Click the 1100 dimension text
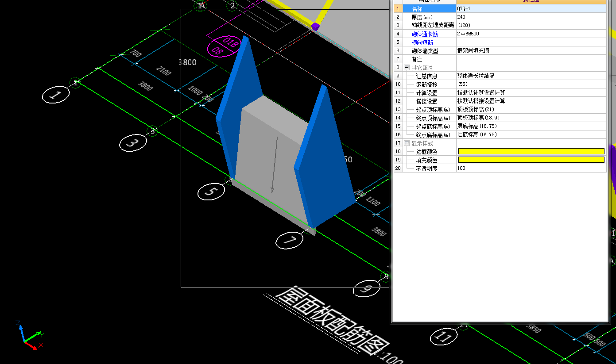616x364 pixels. [373, 201]
